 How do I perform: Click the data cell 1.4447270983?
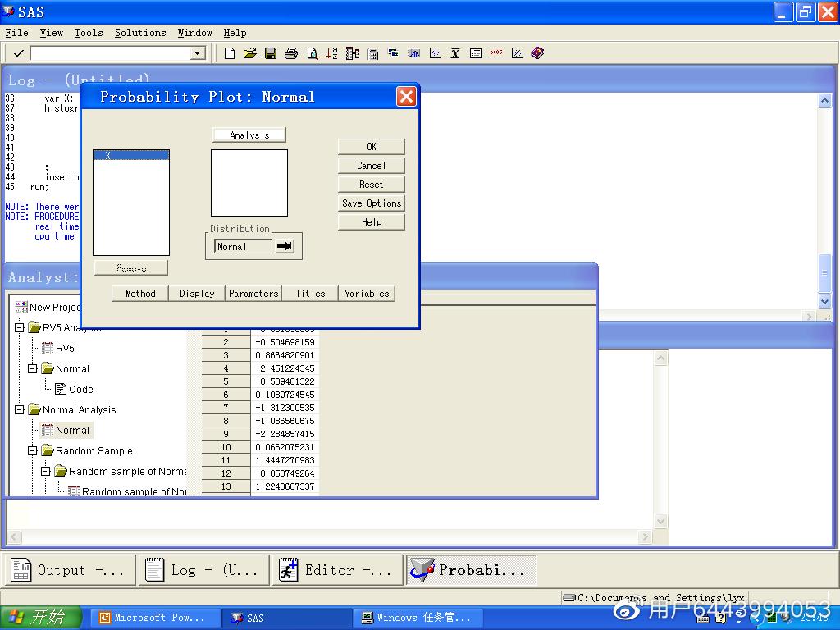pos(285,460)
